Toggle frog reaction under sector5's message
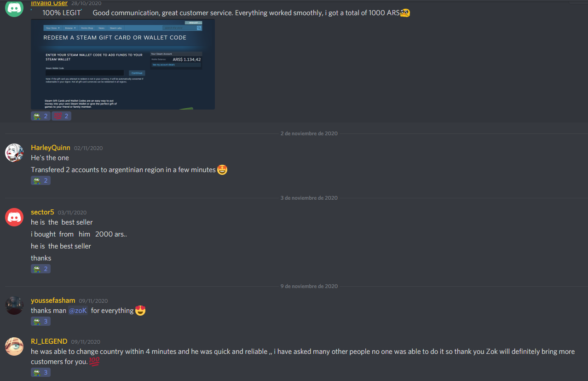Viewport: 588px width, 381px height. point(40,269)
